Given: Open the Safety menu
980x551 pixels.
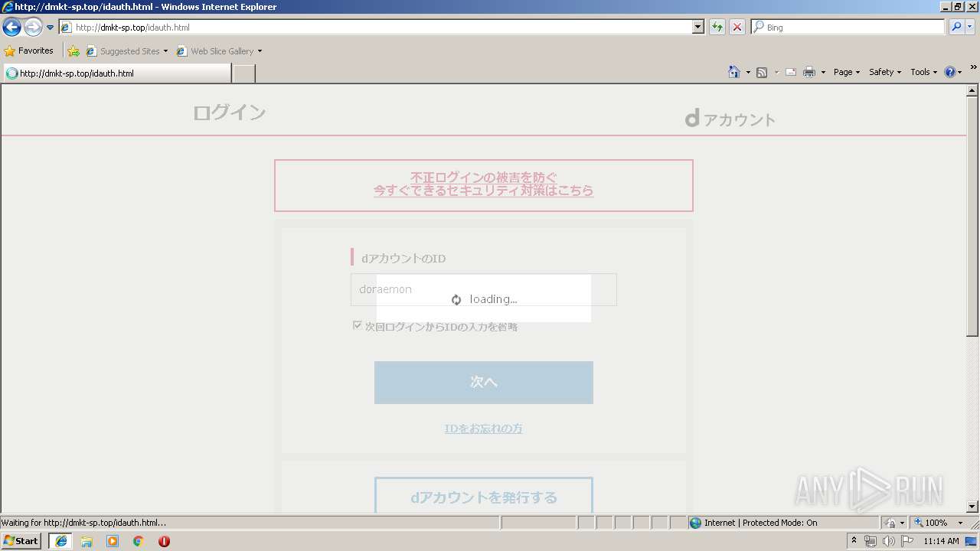Looking at the screenshot, I should (885, 72).
